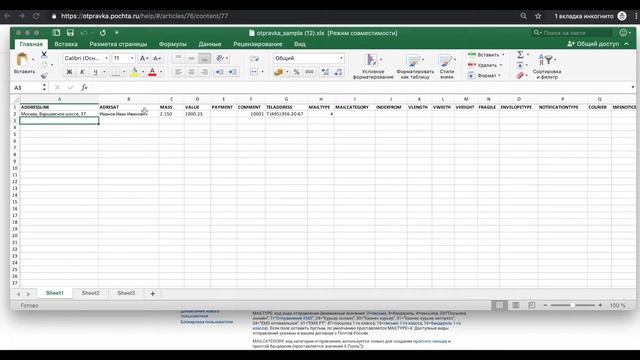Click the decrease indent icon
Screen dimensions: 640x360
click(x=220, y=72)
